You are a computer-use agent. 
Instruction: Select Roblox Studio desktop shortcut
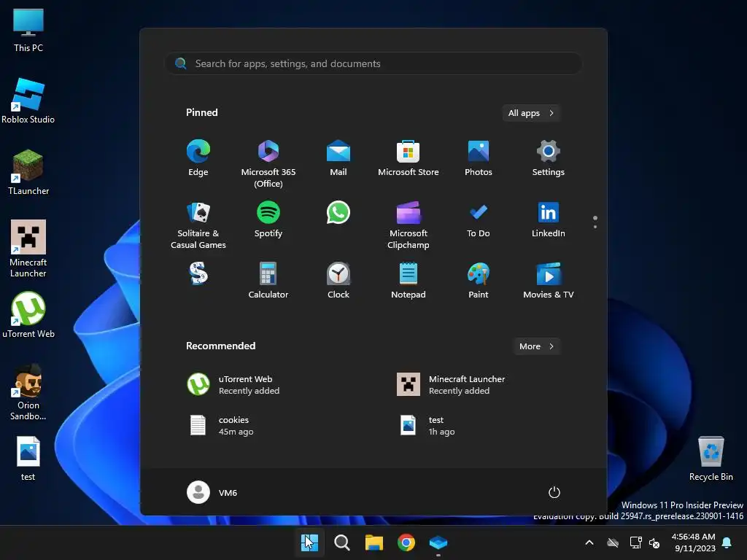[28, 101]
